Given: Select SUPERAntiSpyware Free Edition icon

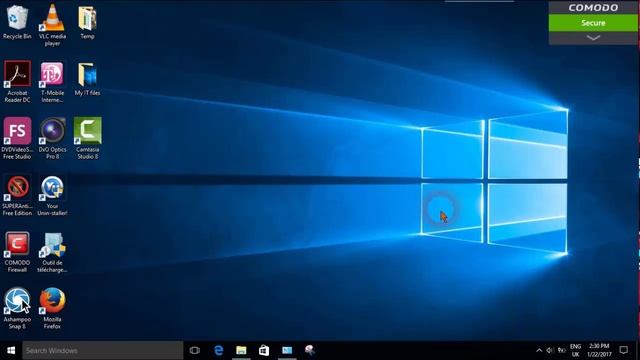Looking at the screenshot, I should click(x=17, y=195).
